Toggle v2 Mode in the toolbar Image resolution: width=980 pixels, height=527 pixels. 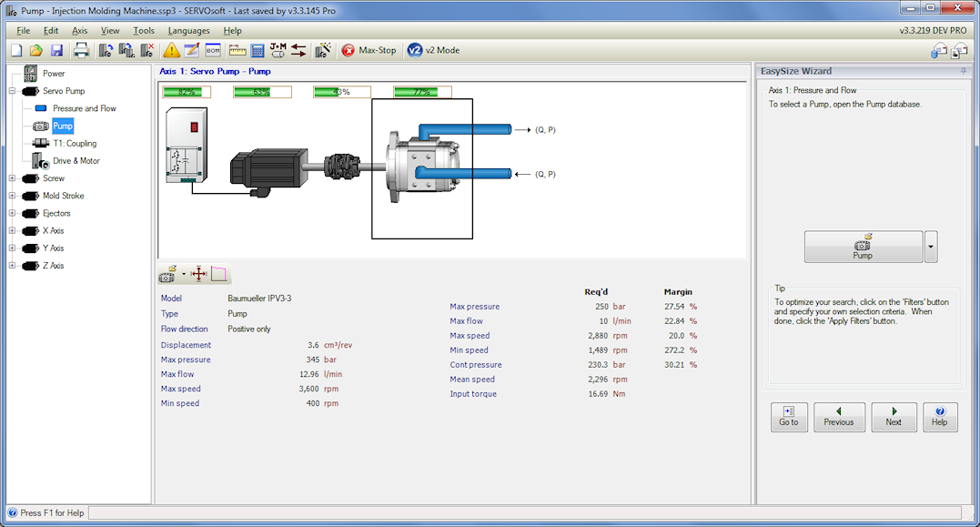pos(433,50)
